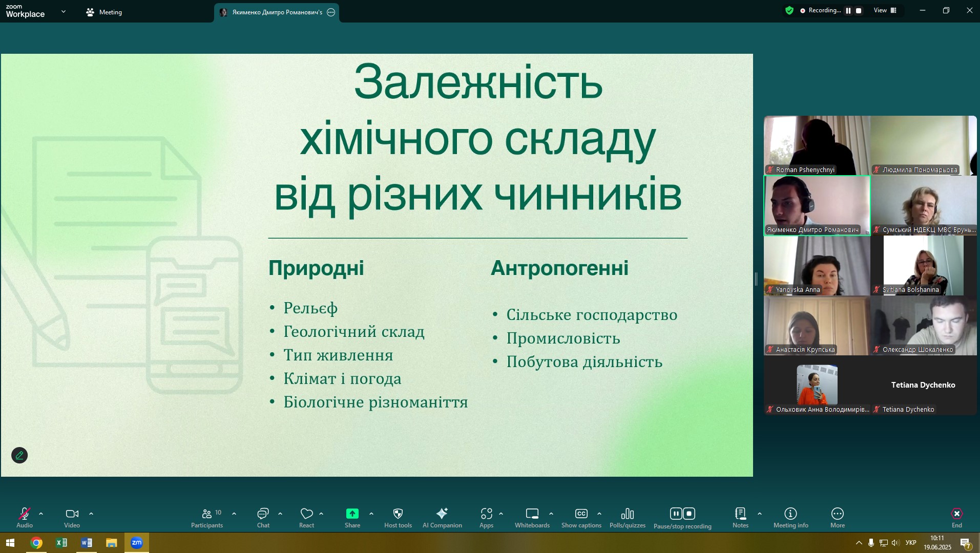The height and width of the screenshot is (553, 980).
Task: Expand the captions options chevron
Action: point(599,514)
